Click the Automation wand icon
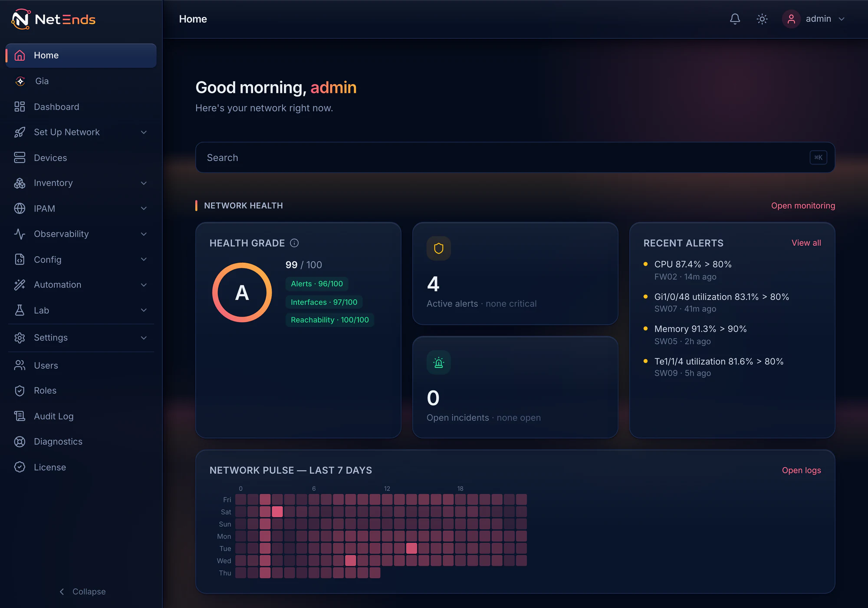 pos(20,284)
